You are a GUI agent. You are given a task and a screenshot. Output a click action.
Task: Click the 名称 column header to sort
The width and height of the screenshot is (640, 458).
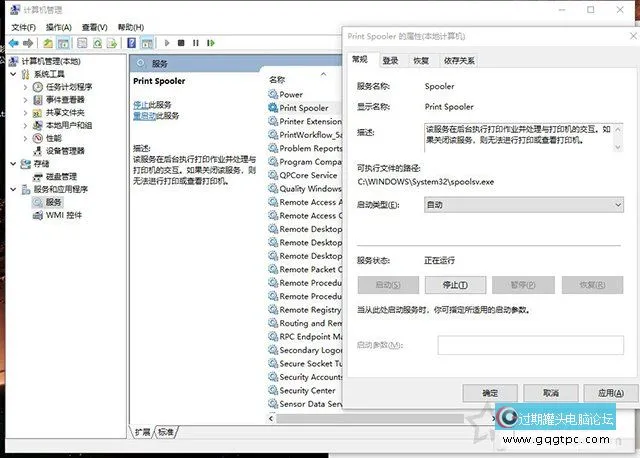coord(277,80)
